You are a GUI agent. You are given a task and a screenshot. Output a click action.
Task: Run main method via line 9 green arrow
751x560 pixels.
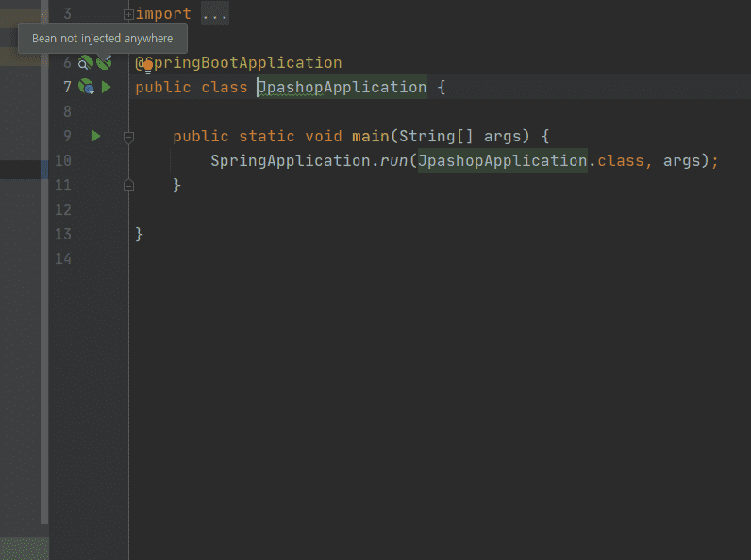[x=96, y=137]
